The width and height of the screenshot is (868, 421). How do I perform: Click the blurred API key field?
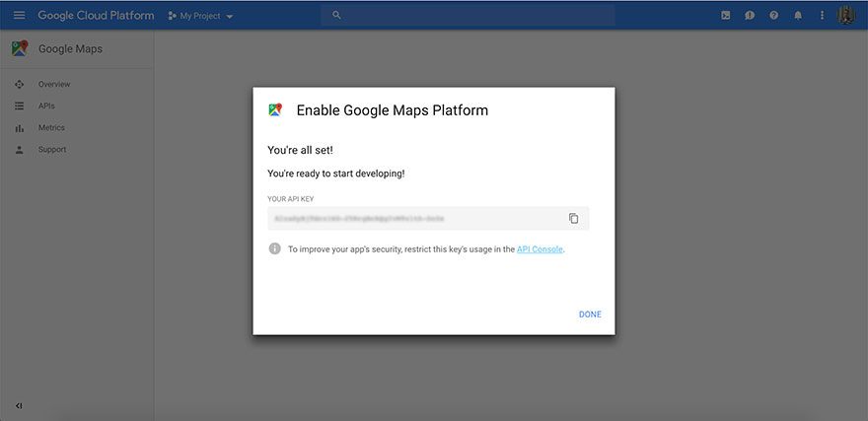(428, 219)
